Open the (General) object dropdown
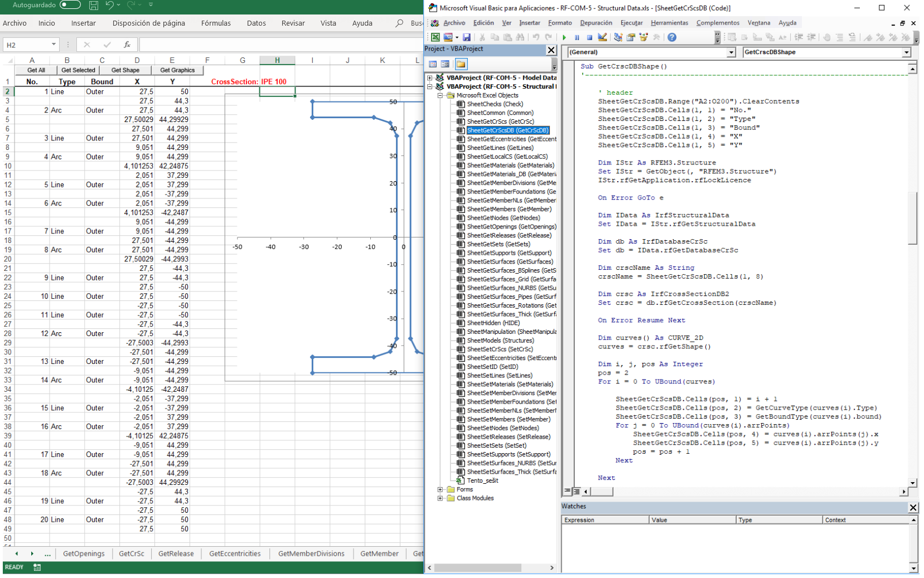924x578 pixels. (x=731, y=52)
